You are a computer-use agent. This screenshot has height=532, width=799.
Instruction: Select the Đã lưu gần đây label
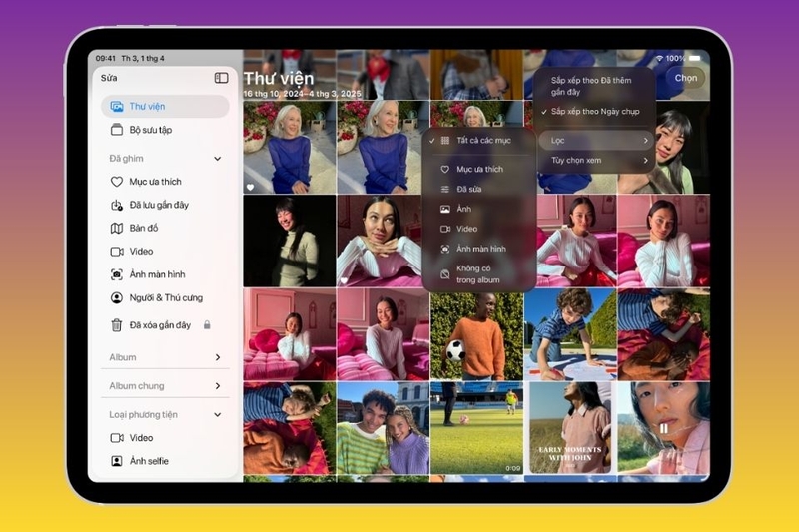[159, 206]
